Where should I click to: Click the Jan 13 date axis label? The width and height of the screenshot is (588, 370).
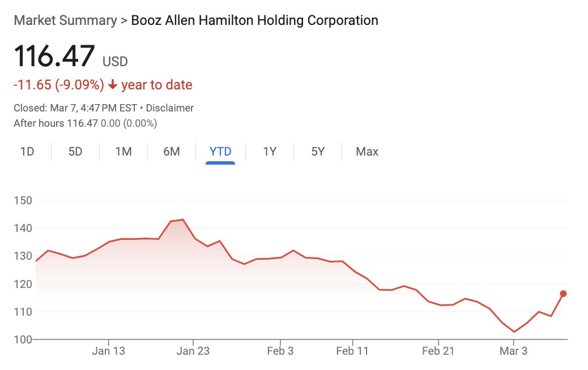(108, 351)
